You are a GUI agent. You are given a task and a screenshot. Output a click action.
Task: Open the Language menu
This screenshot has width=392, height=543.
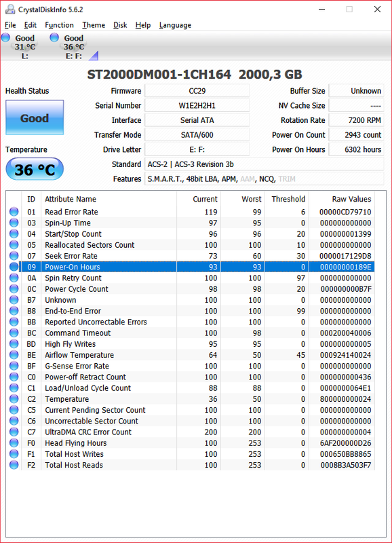click(175, 25)
